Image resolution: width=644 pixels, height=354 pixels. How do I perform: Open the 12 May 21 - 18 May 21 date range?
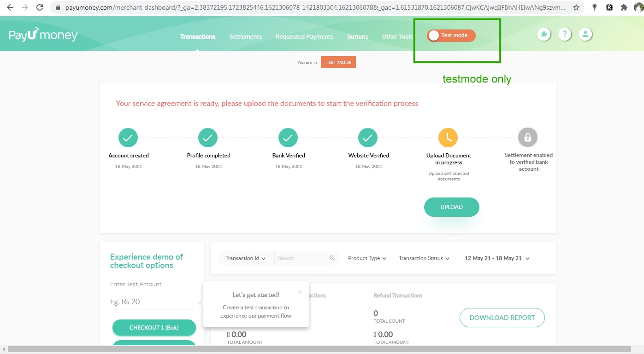[x=497, y=258]
